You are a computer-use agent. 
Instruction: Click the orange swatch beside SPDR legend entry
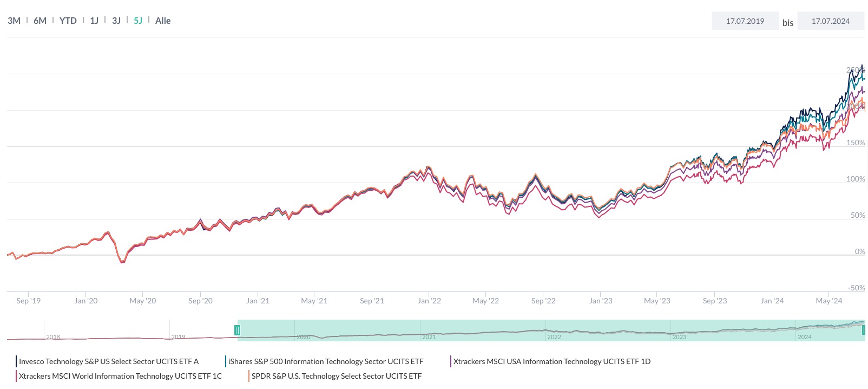[x=248, y=375]
